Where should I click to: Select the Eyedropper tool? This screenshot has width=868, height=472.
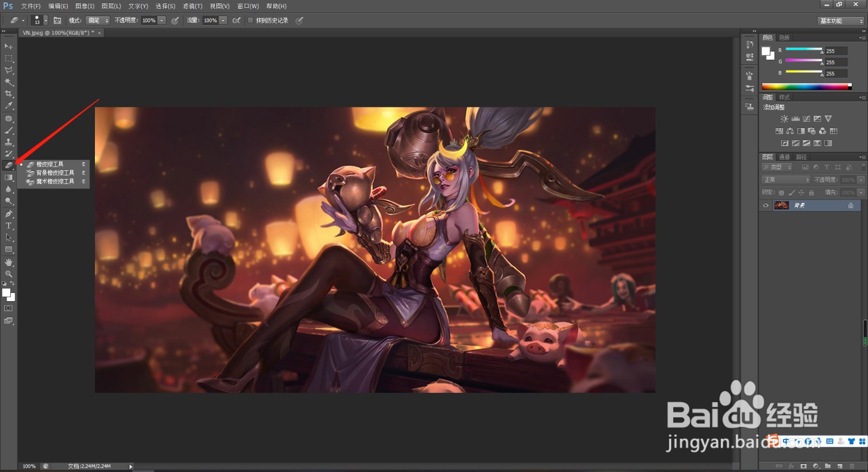[9, 106]
